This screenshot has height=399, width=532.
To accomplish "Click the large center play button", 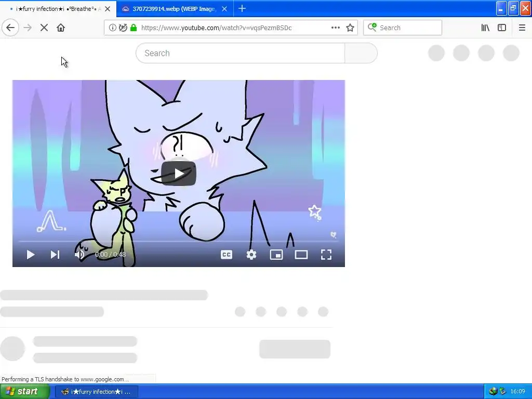I will (x=179, y=174).
